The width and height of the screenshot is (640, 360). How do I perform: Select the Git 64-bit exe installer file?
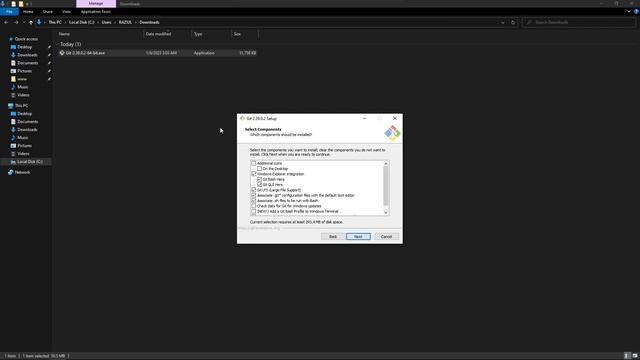(x=157, y=53)
